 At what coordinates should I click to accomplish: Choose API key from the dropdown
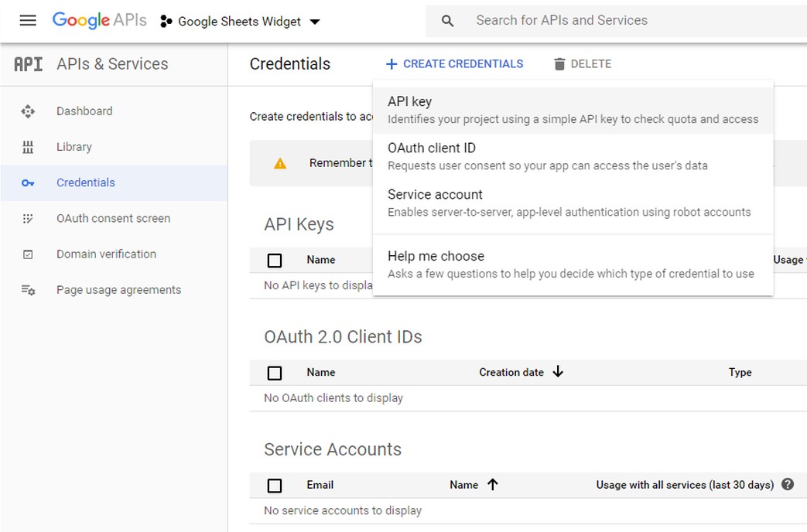pos(573,110)
